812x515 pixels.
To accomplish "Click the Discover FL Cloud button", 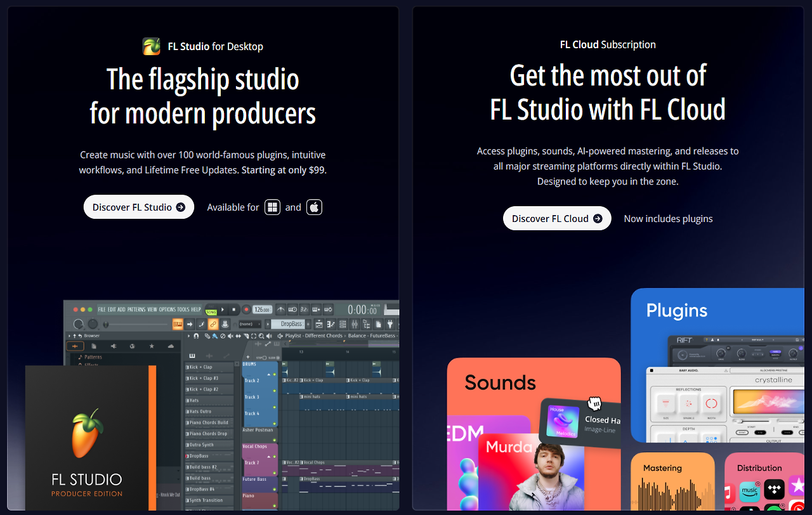I will pos(557,218).
